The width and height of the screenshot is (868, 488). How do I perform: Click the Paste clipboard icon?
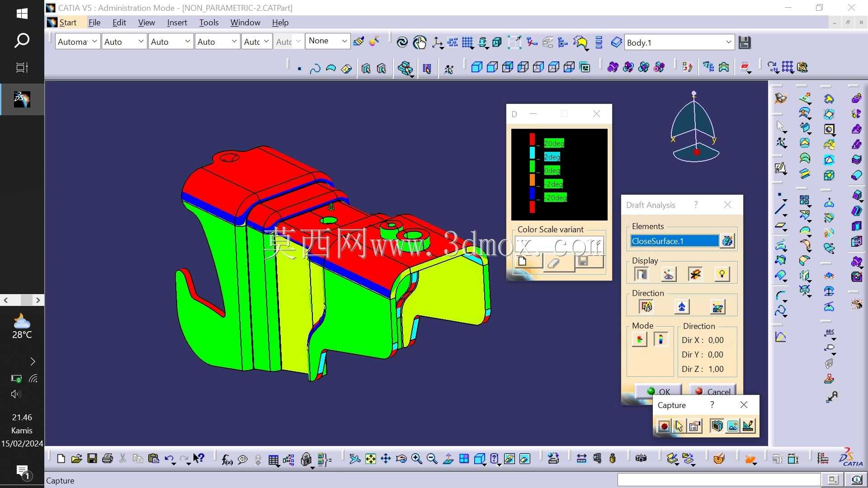(154, 459)
